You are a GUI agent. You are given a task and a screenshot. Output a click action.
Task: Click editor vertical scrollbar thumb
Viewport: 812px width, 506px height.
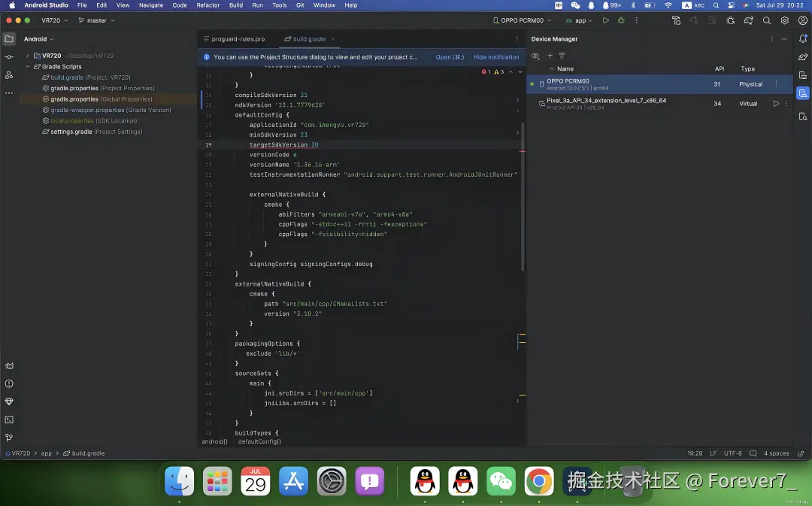coord(523,197)
